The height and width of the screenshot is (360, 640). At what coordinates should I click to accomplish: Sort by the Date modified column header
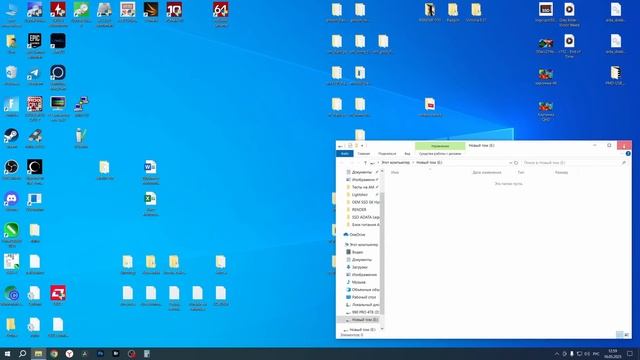click(487, 172)
